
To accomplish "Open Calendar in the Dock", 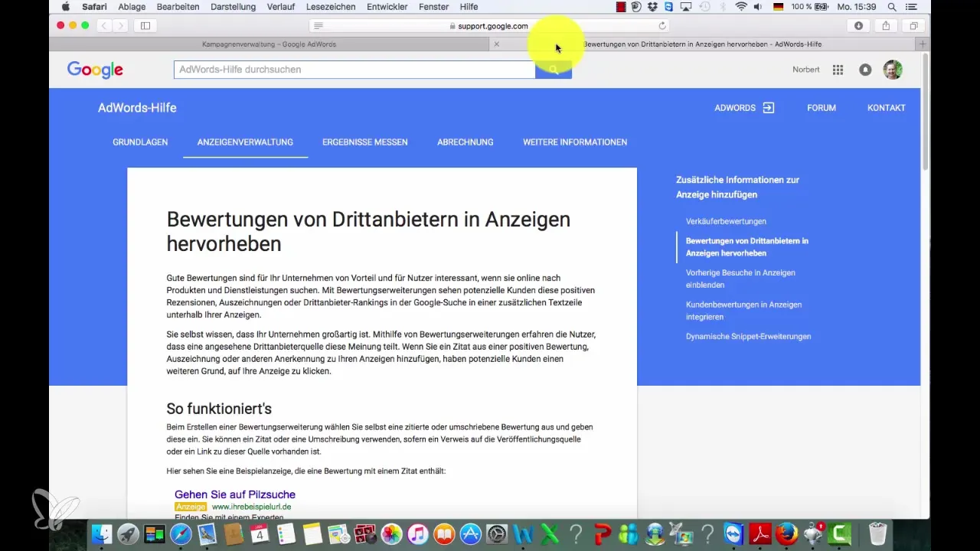I will point(260,533).
